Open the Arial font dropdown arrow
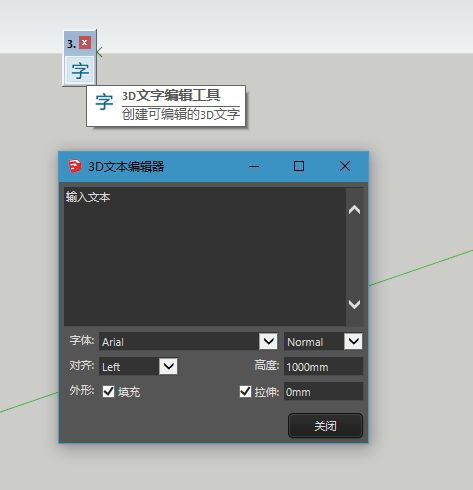Viewport: 473px width, 490px height. click(268, 341)
